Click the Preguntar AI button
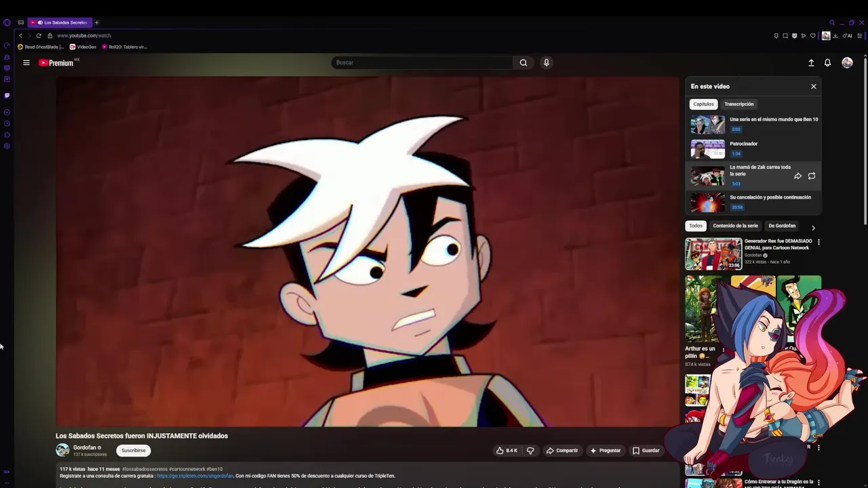The height and width of the screenshot is (488, 868). pyautogui.click(x=606, y=450)
